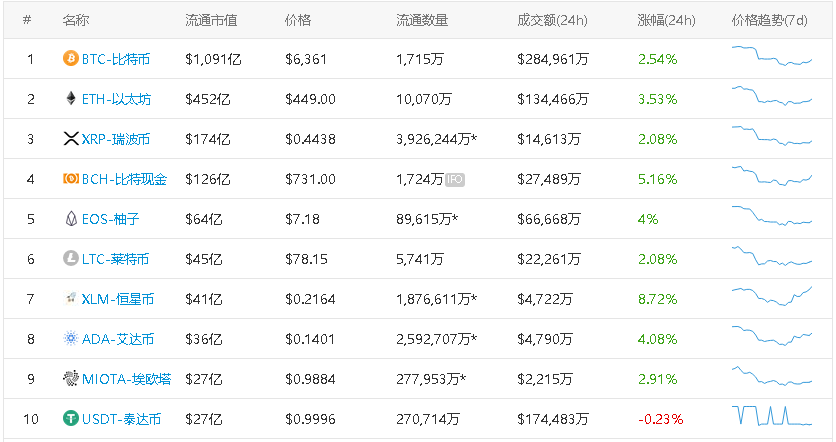Open the ETH-以太坊 link

tap(116, 99)
